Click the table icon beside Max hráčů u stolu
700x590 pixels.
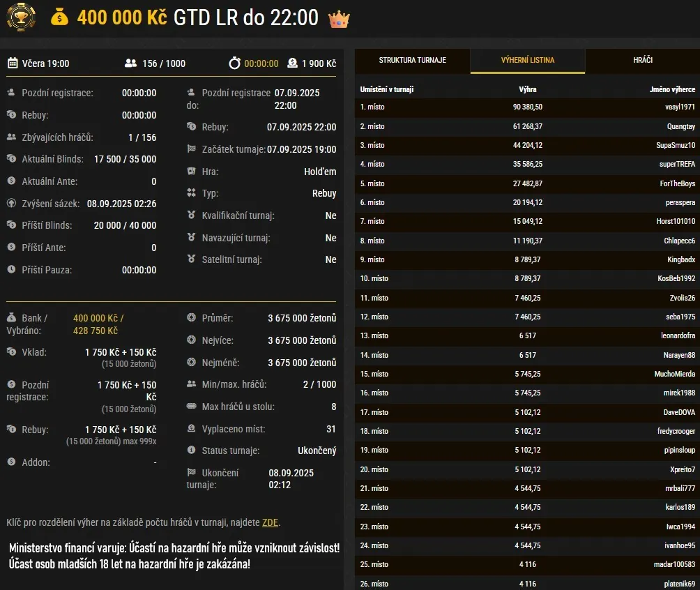point(192,406)
